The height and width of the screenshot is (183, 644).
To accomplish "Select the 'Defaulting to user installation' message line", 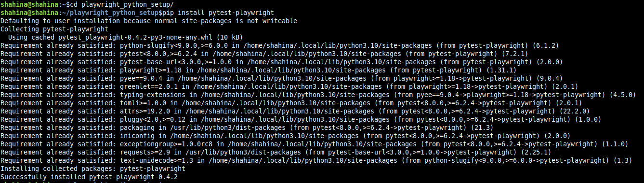I will point(149,21).
